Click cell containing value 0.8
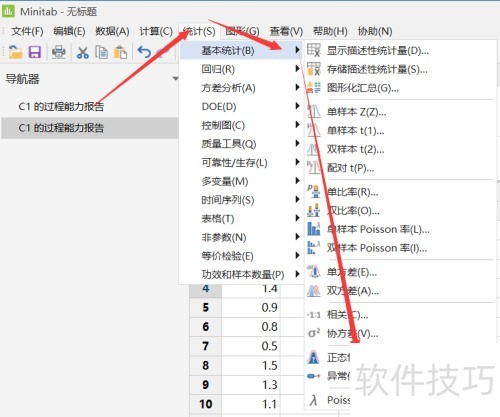500x417 pixels. click(x=251, y=327)
